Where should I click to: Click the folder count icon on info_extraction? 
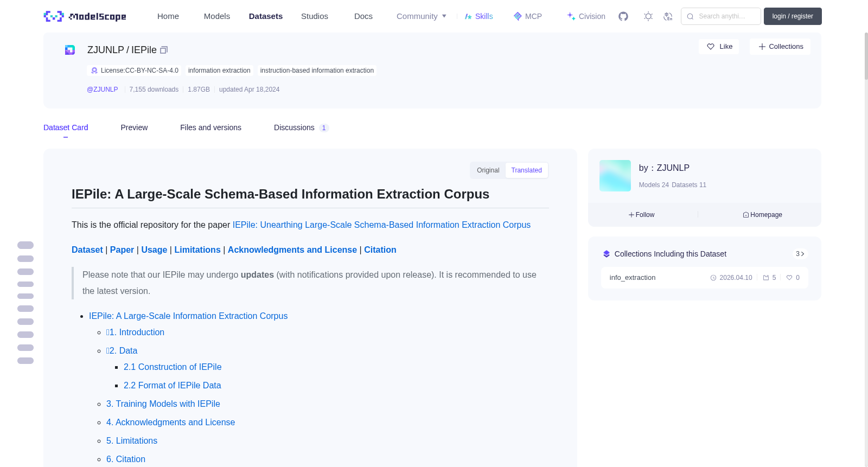click(766, 278)
